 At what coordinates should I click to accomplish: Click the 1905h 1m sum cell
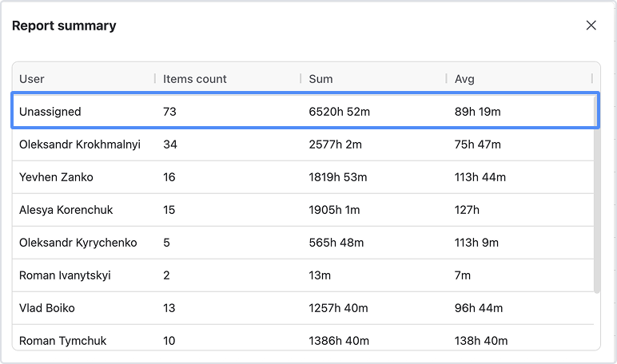click(335, 210)
